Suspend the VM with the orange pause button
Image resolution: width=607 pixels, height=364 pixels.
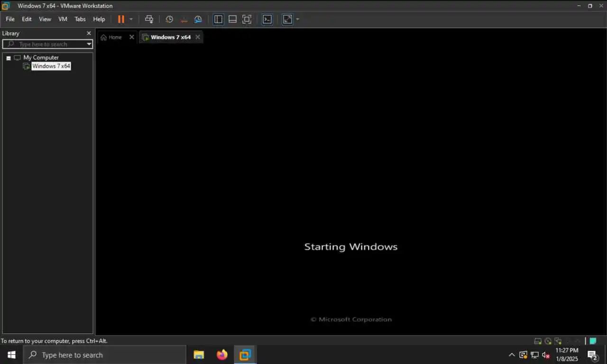pyautogui.click(x=121, y=19)
